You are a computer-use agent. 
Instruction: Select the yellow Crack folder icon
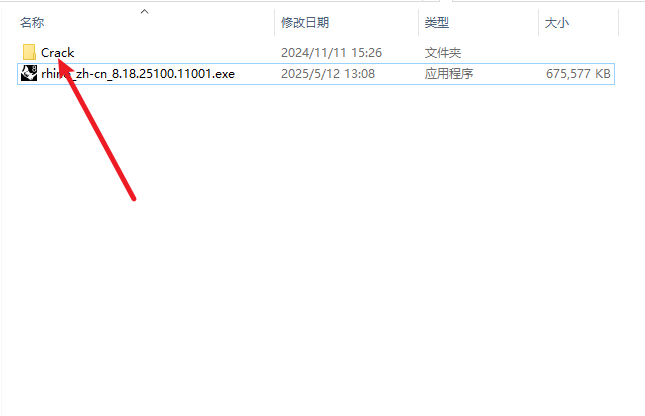click(x=29, y=52)
